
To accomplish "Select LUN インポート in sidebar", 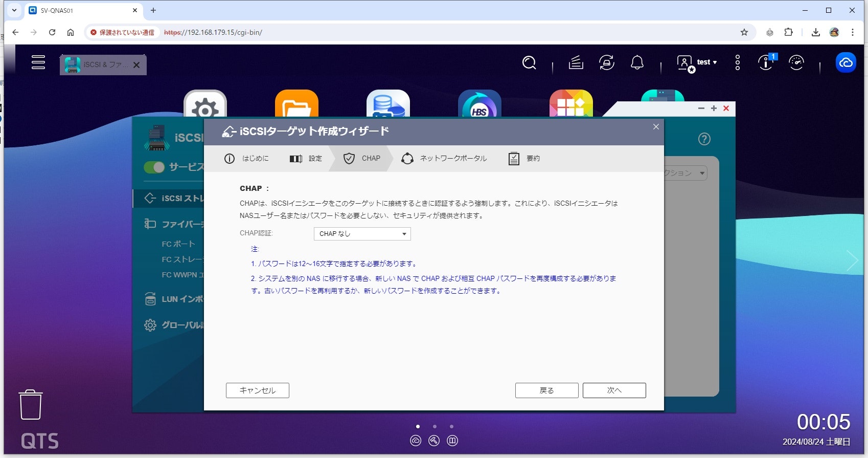I will click(174, 299).
